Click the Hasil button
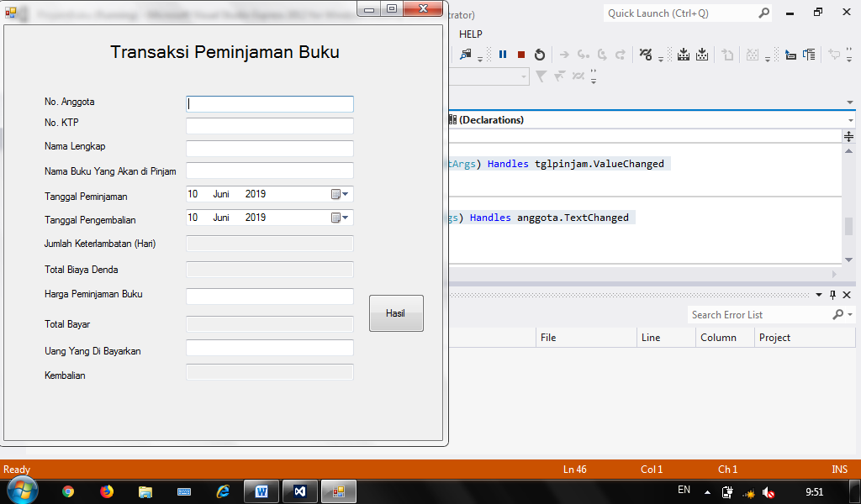Screen dimensions: 861x504 [x=396, y=313]
